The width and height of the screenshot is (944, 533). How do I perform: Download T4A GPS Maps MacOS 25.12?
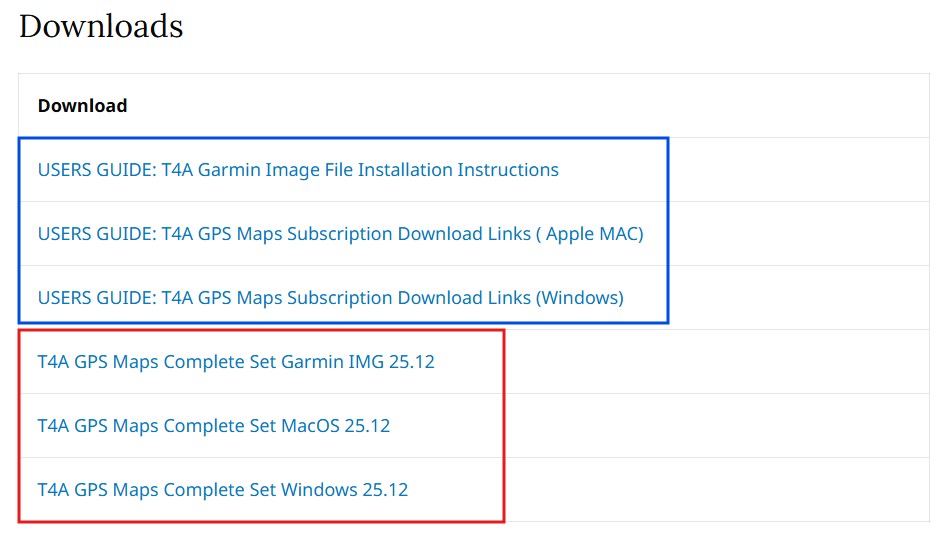[x=214, y=426]
